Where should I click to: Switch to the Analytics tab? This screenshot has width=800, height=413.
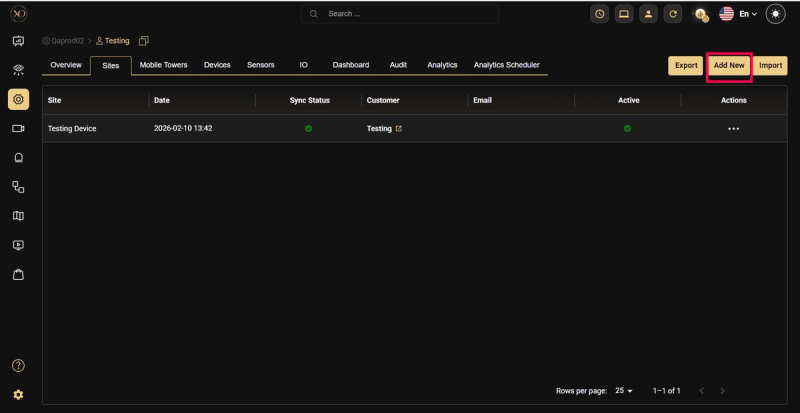[442, 65]
